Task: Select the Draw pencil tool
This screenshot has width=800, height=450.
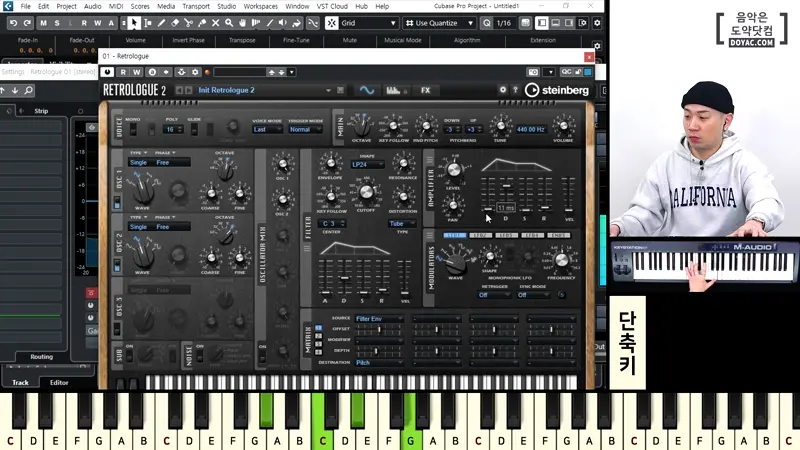Action: coord(161,23)
